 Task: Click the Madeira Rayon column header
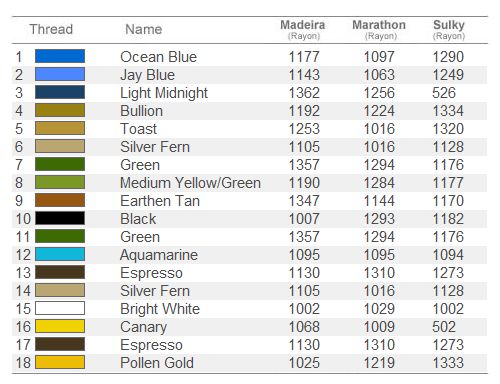click(x=303, y=29)
